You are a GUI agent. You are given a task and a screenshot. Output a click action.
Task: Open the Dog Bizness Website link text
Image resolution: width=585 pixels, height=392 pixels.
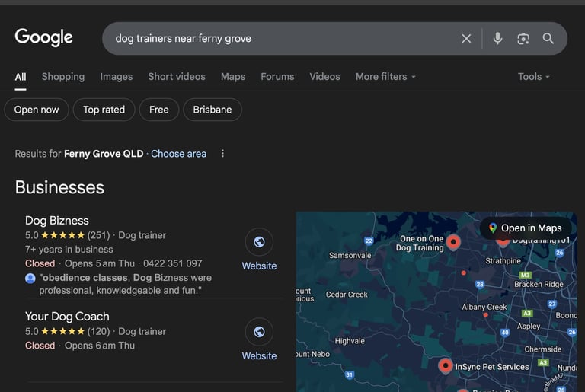[259, 266]
